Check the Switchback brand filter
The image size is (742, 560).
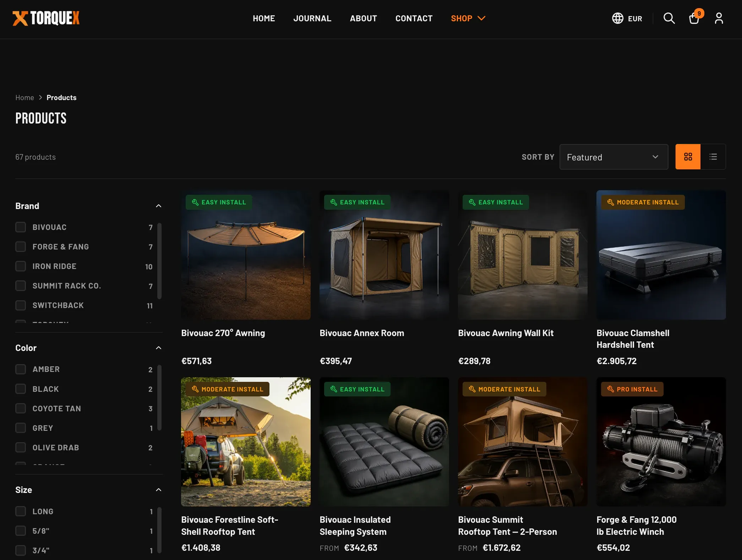[x=21, y=305]
